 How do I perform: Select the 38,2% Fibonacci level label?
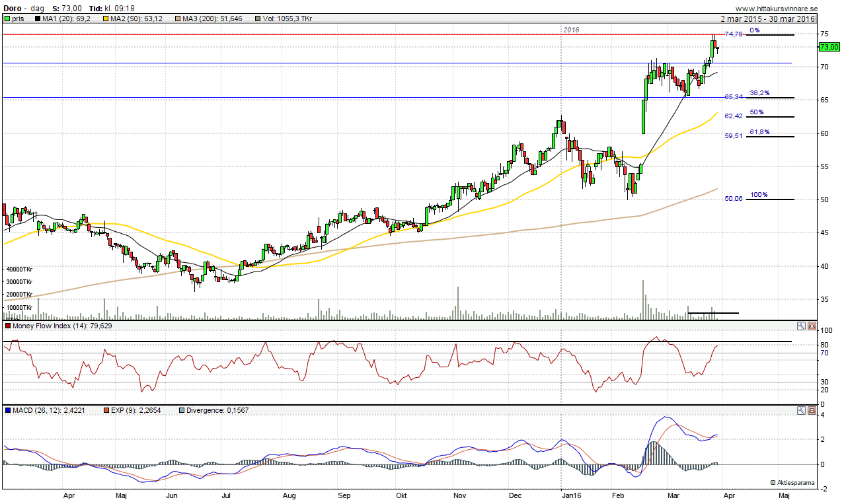coord(759,94)
